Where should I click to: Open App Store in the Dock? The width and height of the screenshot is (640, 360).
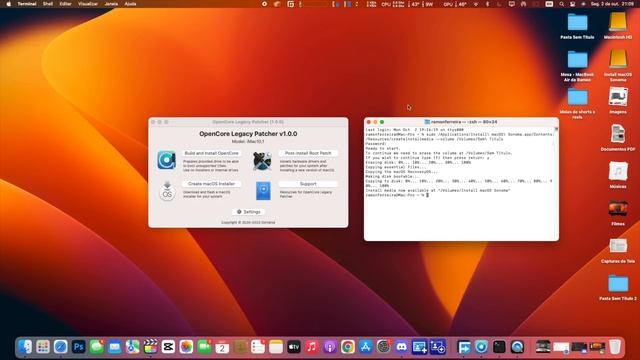366,347
